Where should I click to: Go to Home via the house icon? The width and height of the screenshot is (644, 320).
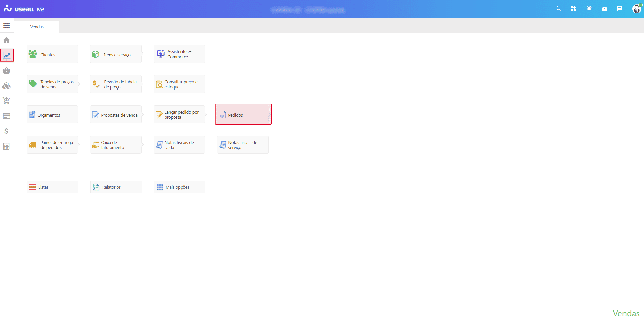(6, 40)
